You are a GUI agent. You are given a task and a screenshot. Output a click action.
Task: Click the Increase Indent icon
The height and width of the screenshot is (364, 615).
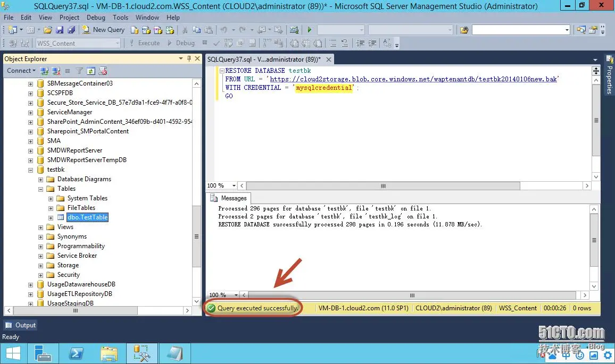click(372, 43)
